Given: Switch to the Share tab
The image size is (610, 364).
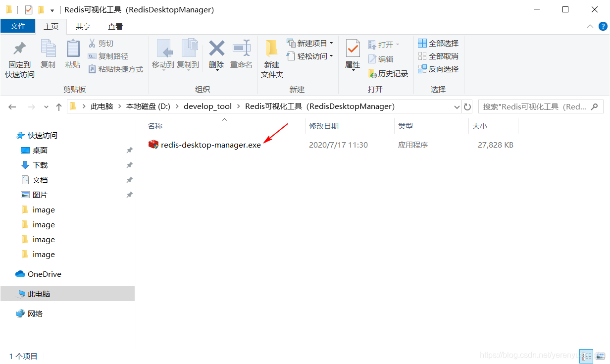Looking at the screenshot, I should click(83, 27).
